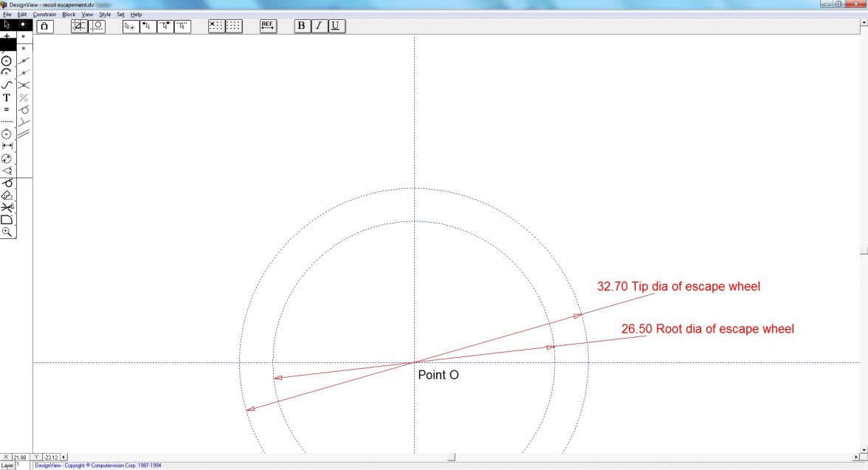
Task: Toggle the padlock lock button
Action: pyautogui.click(x=44, y=26)
